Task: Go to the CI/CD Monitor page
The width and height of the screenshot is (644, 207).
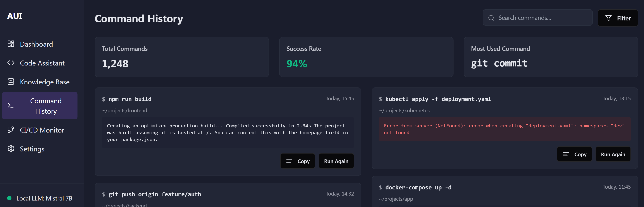Action: pyautogui.click(x=42, y=130)
